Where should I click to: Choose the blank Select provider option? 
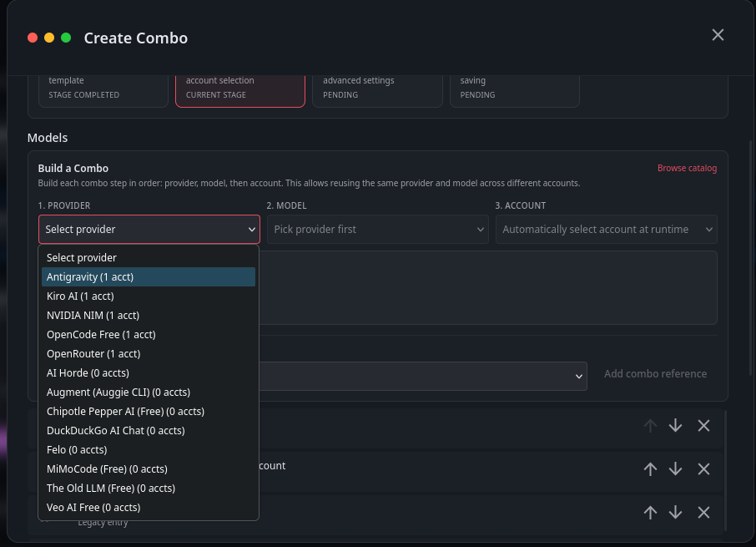(149, 257)
